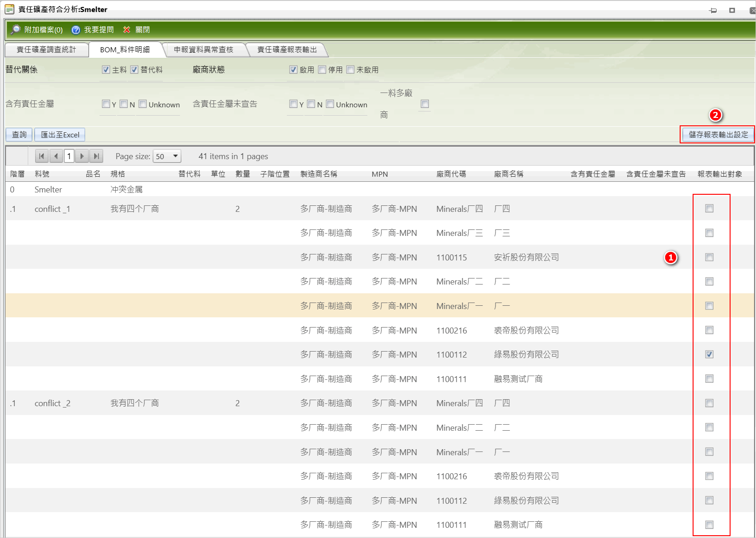Toggle the 主料 checkbox
Viewport: 756px width, 538px height.
point(106,69)
